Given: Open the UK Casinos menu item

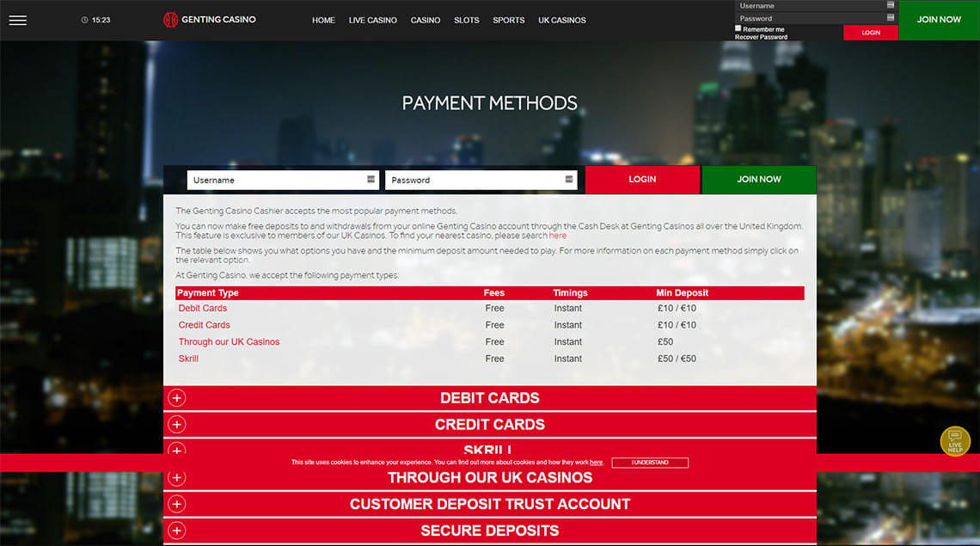Looking at the screenshot, I should 562,20.
